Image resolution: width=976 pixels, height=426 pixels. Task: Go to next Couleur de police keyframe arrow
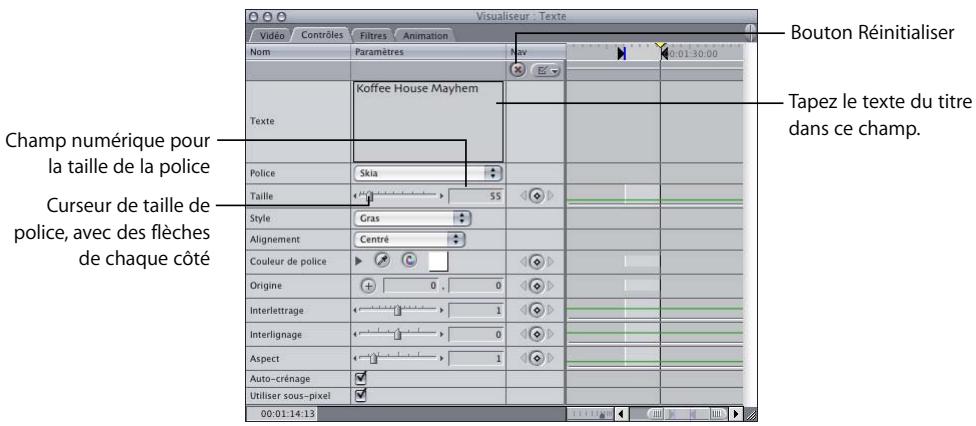pyautogui.click(x=550, y=262)
